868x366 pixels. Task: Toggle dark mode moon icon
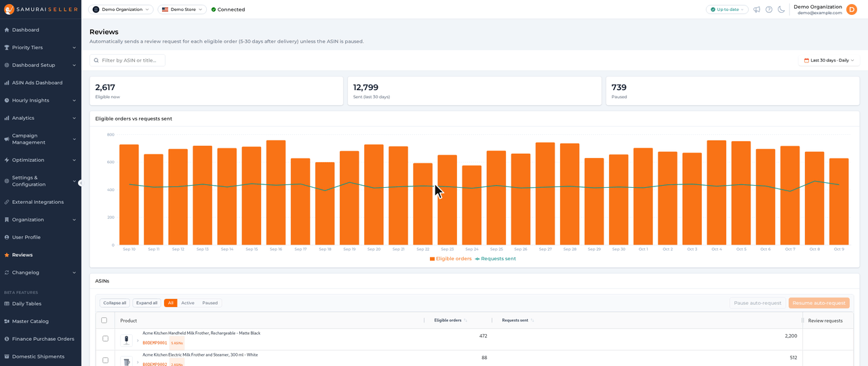point(781,9)
